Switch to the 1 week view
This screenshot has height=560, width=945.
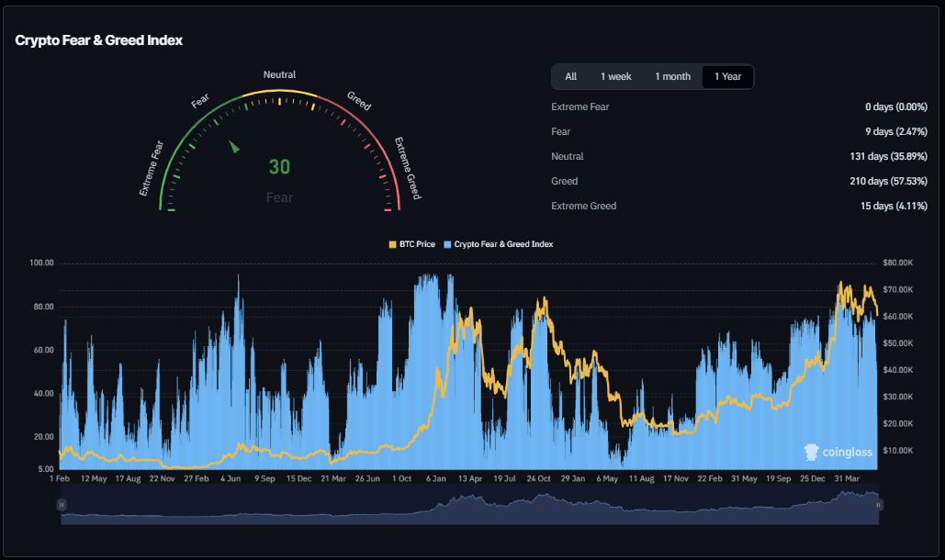click(615, 76)
